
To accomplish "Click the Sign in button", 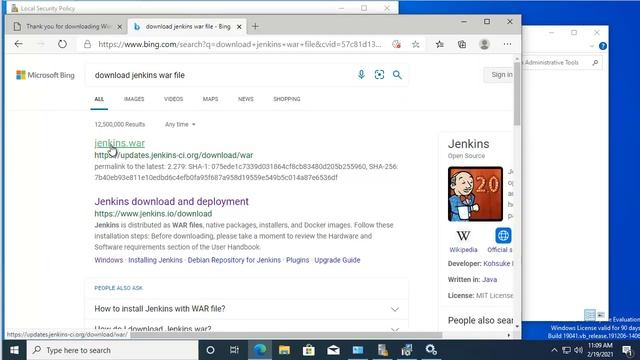I will point(499,75).
